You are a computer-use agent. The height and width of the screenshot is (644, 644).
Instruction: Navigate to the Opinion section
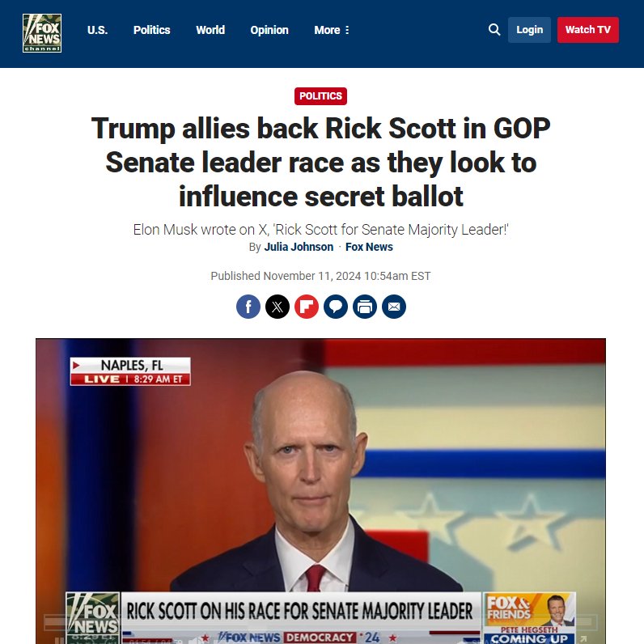(x=269, y=30)
